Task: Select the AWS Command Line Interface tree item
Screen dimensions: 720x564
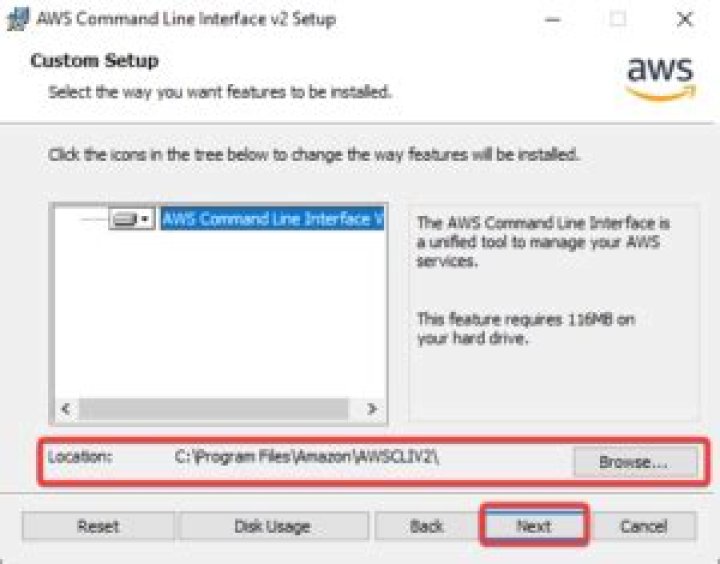Action: [272, 219]
